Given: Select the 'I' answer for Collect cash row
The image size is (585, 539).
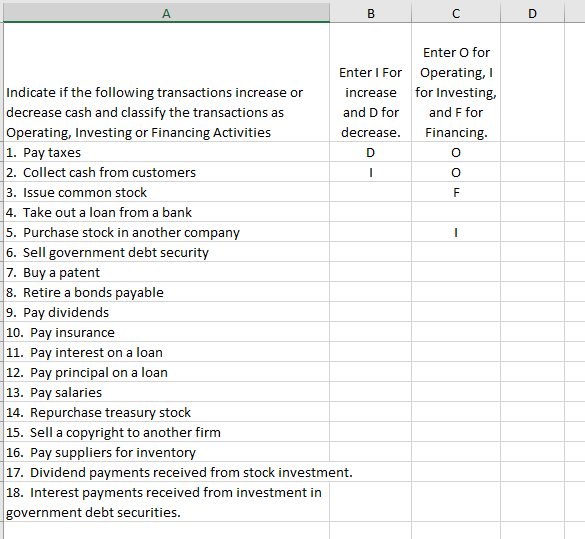Looking at the screenshot, I should pos(370,172).
